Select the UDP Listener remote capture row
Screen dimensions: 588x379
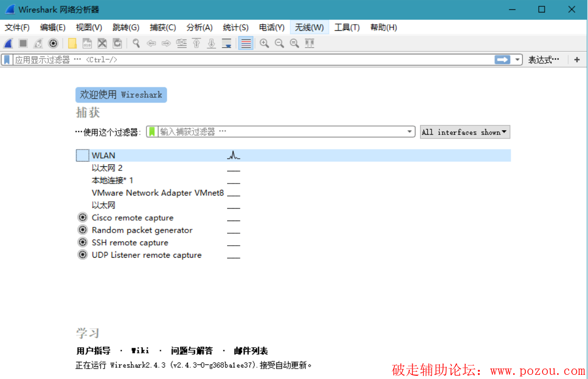click(293, 255)
